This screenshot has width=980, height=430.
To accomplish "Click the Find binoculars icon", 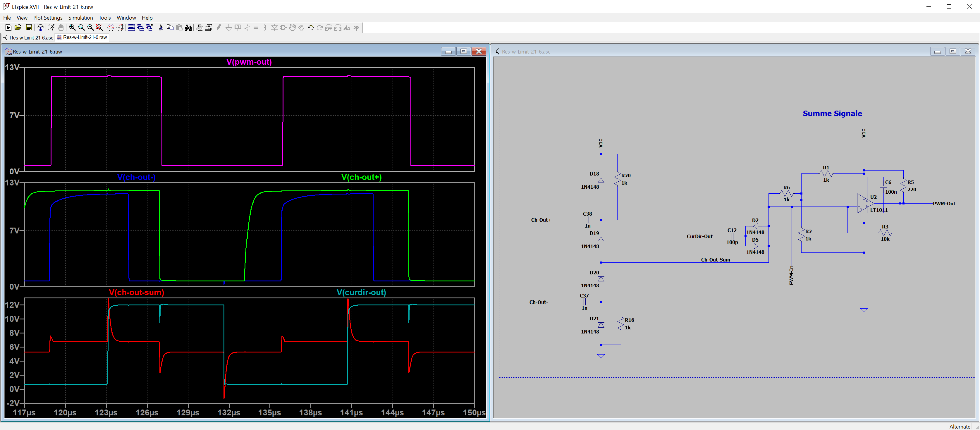I will [189, 27].
